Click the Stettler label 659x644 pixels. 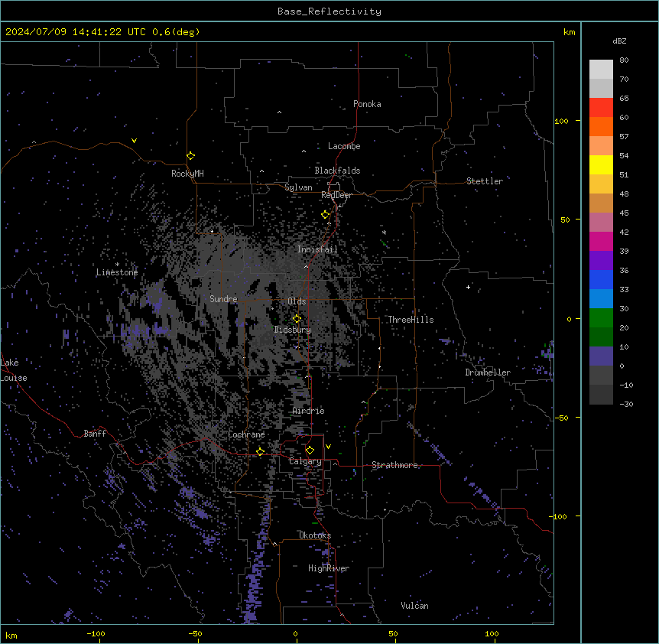(x=485, y=181)
